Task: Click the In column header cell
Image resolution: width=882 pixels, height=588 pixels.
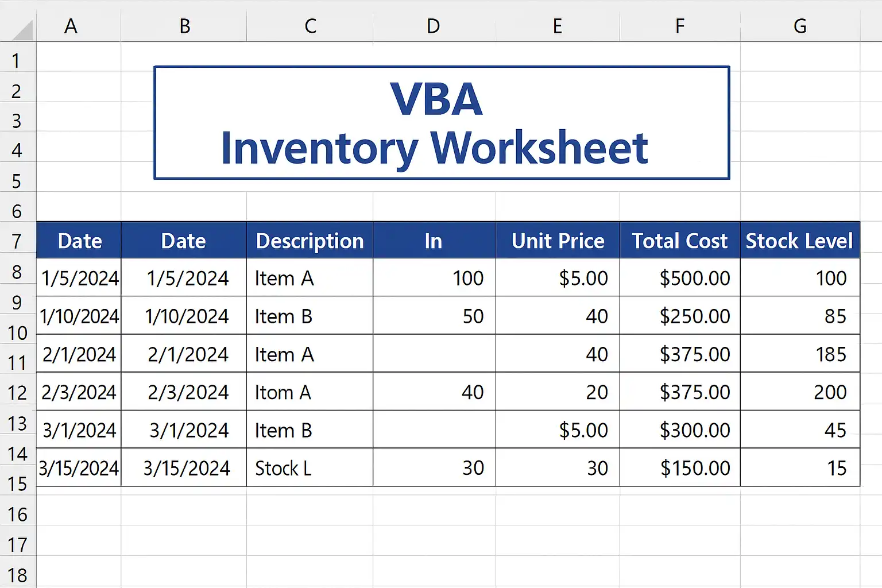Action: [434, 241]
